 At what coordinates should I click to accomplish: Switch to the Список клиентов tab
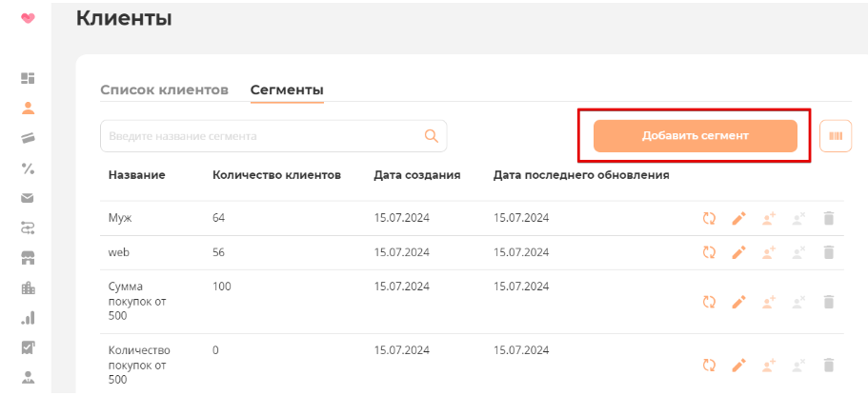[x=164, y=90]
